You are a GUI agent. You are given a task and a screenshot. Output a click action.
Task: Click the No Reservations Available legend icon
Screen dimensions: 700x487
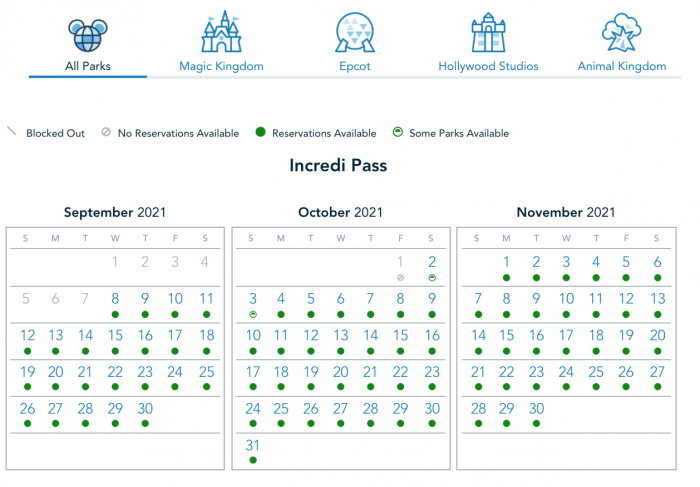(107, 133)
